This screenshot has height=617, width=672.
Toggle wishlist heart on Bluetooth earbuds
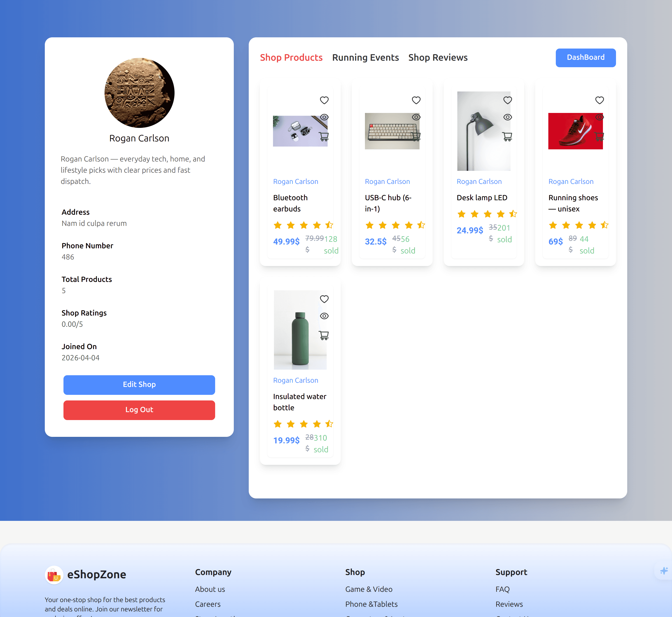324,100
